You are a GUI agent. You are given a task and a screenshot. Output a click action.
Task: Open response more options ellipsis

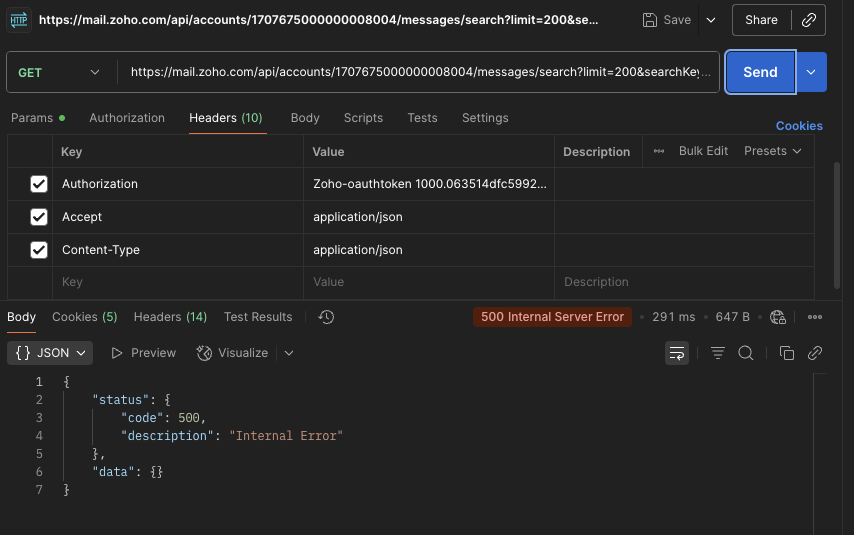pyautogui.click(x=815, y=317)
